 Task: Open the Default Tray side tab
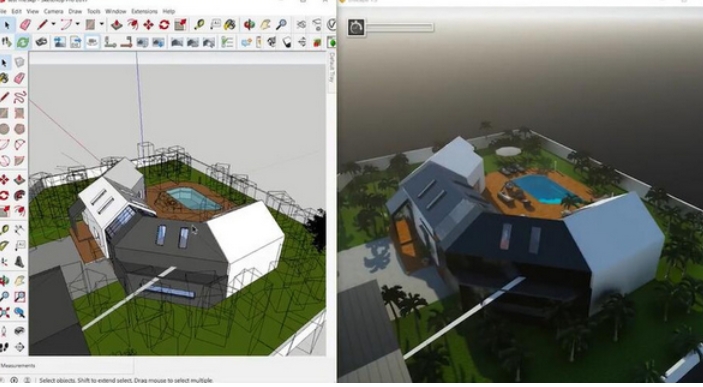click(x=332, y=67)
